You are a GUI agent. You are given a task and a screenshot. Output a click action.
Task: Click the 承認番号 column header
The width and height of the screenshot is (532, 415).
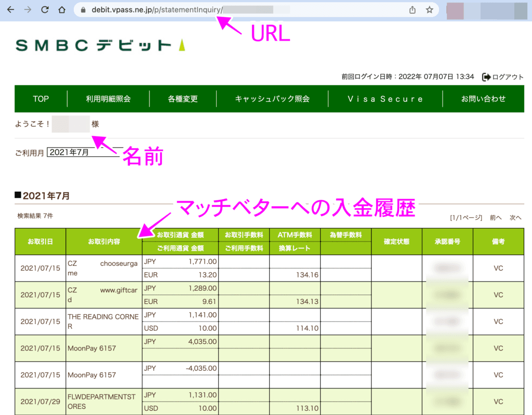point(447,242)
